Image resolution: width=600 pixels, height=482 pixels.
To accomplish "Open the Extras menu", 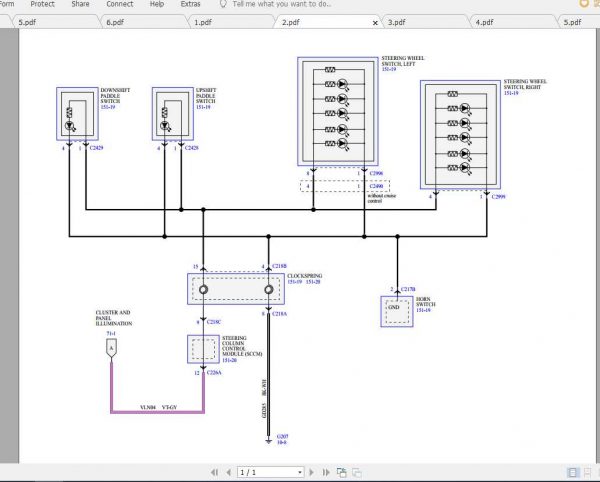I will pyautogui.click(x=190, y=4).
